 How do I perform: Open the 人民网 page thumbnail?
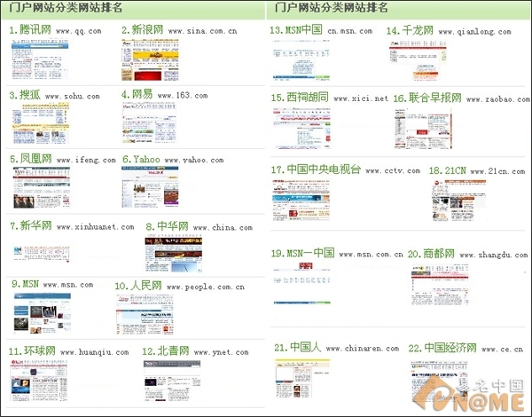(145, 314)
